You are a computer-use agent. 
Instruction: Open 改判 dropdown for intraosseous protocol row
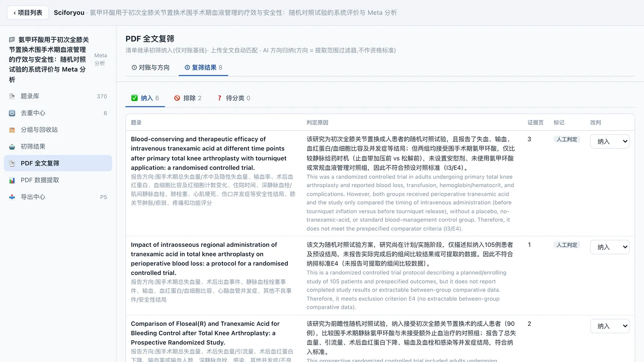click(610, 247)
